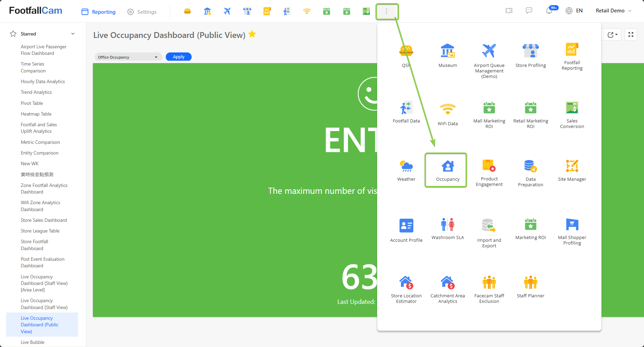Viewport: 644px width, 347px height.
Task: Open the Product Engagement module tile
Action: pyautogui.click(x=489, y=173)
